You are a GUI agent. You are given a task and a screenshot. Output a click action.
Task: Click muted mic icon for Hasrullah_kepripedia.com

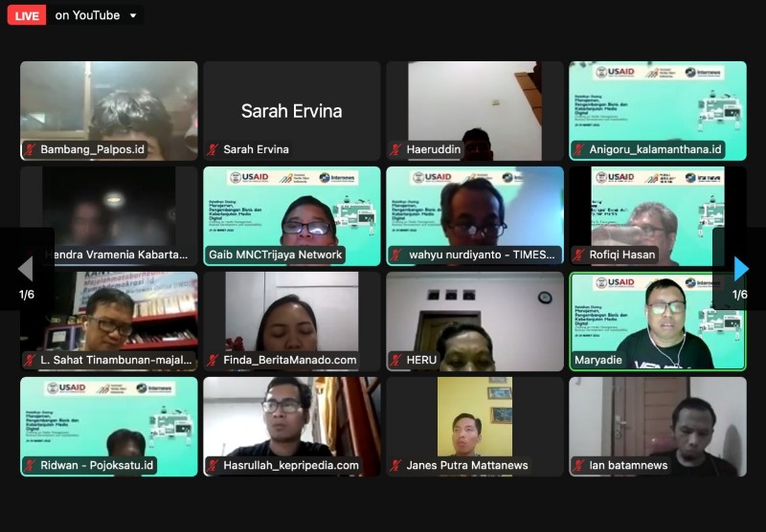coord(213,466)
